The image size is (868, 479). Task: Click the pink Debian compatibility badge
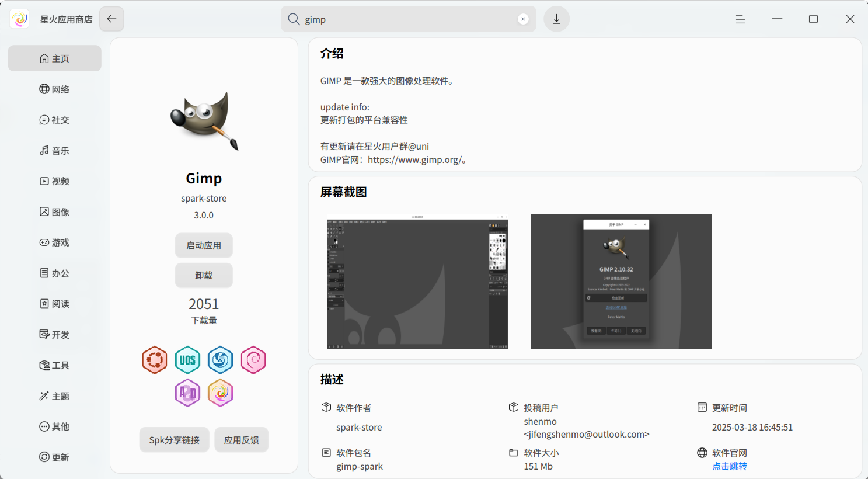pos(253,360)
